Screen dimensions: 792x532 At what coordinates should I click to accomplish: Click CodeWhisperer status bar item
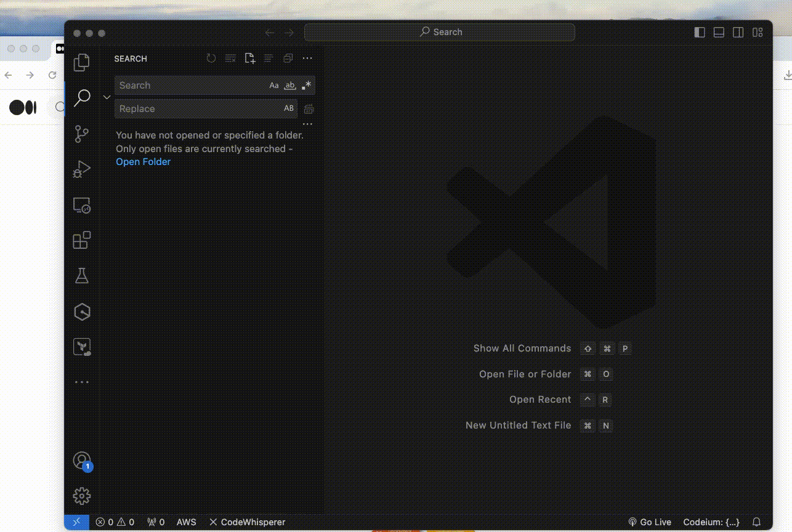coord(247,522)
